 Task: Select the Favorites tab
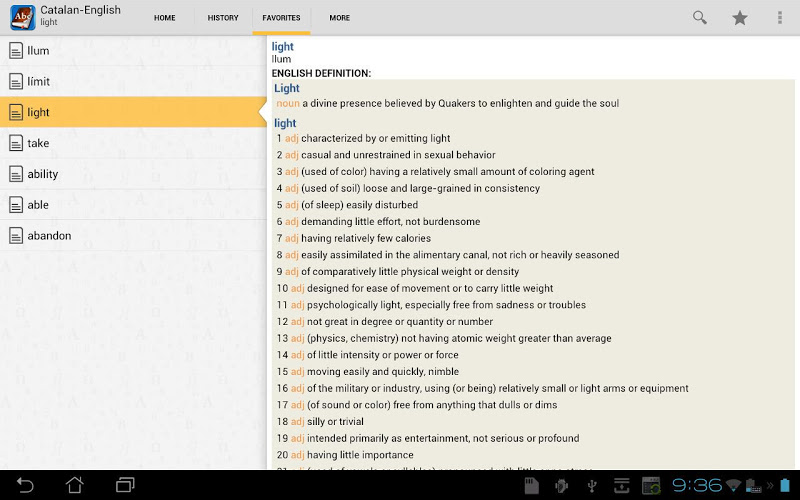click(281, 18)
